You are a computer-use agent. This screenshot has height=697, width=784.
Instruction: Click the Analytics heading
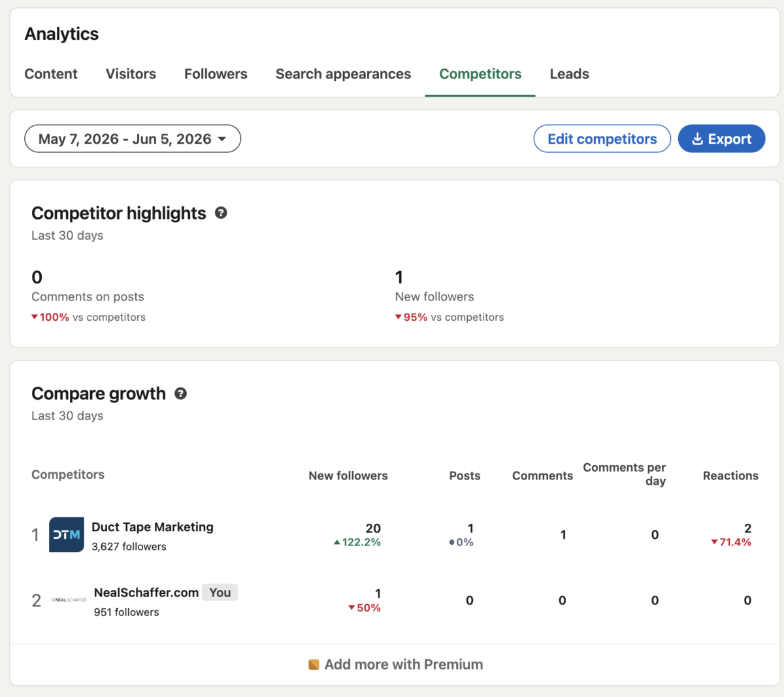point(61,34)
